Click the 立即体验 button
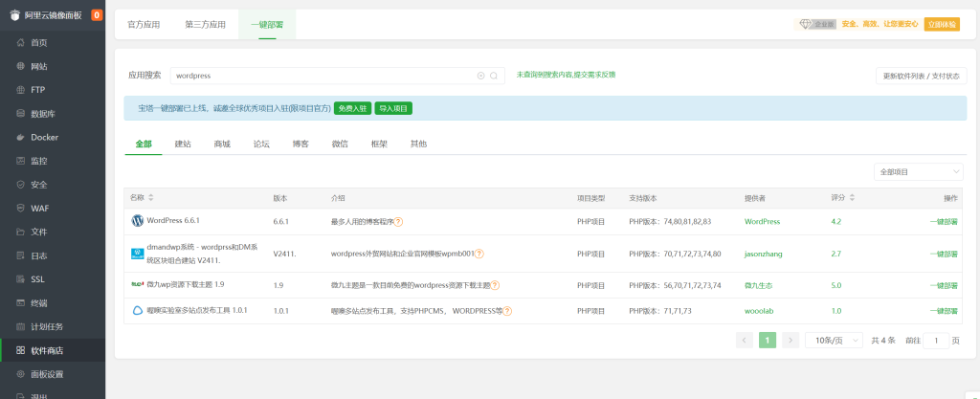Image resolution: width=980 pixels, height=399 pixels. [942, 24]
